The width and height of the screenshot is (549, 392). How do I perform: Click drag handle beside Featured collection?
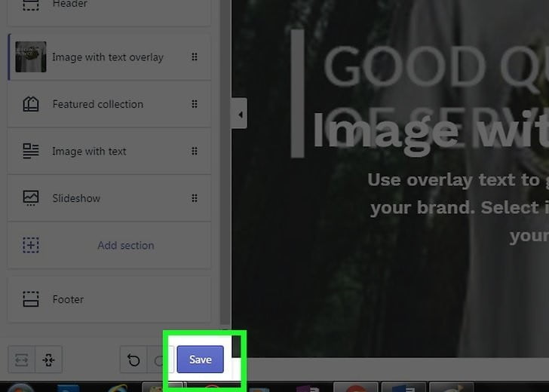pos(195,104)
